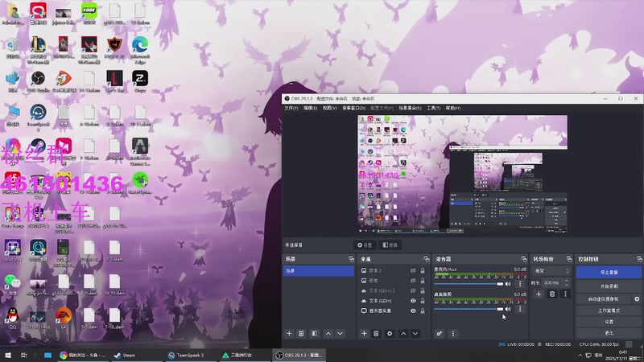The height and width of the screenshot is (362, 644).
Task: Toggle lock on 图像 2 source
Action: coord(423,270)
